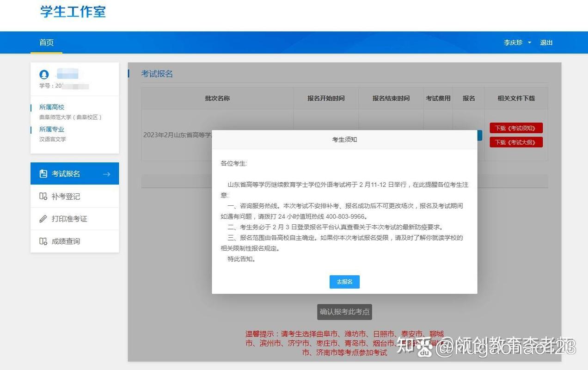Click the 补考登记 registration icon

43,196
